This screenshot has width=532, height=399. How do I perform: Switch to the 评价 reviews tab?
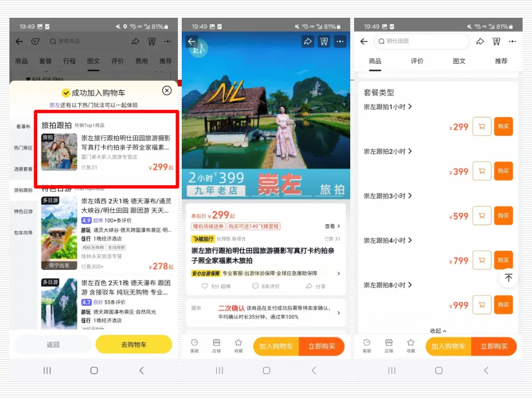pos(417,62)
